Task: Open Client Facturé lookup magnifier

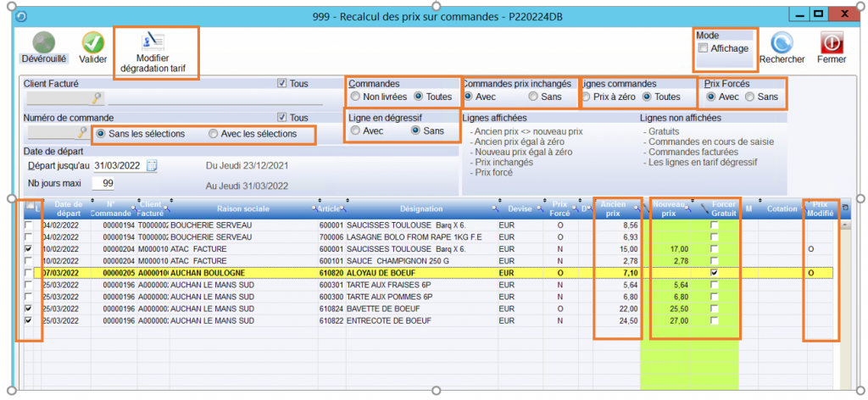Action: [97, 98]
